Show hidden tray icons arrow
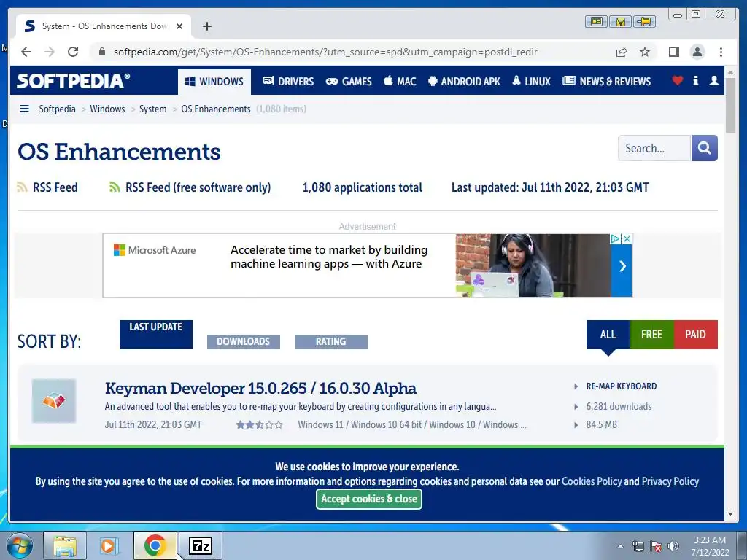Image resolution: width=747 pixels, height=560 pixels. (620, 546)
